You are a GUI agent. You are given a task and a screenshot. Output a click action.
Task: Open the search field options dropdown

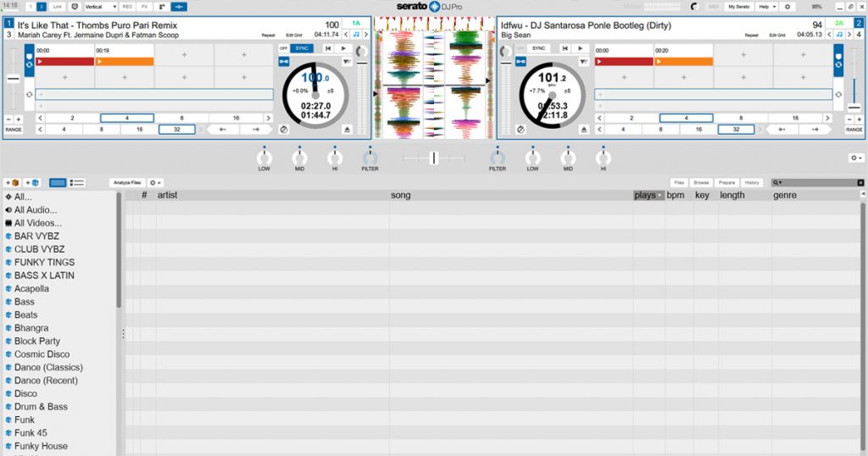pos(777,182)
